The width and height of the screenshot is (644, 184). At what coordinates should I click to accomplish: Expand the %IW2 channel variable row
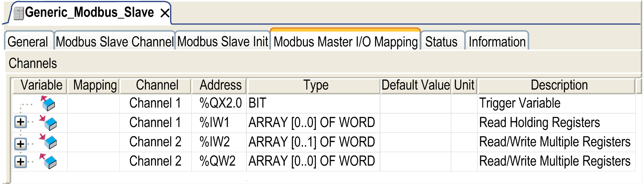click(x=21, y=144)
